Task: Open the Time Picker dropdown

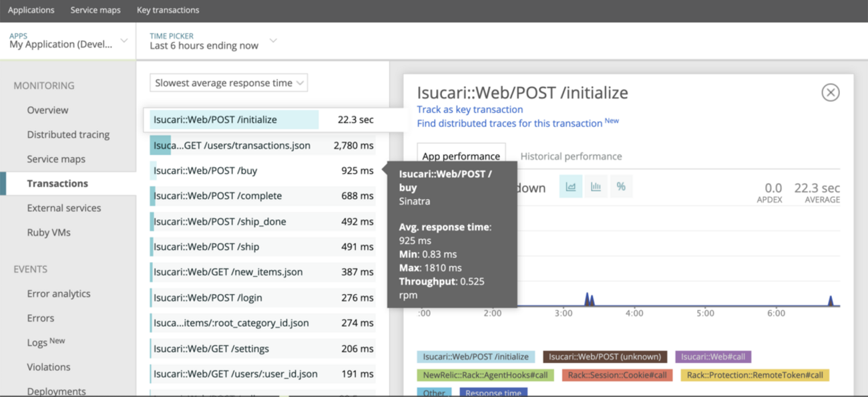Action: point(213,41)
